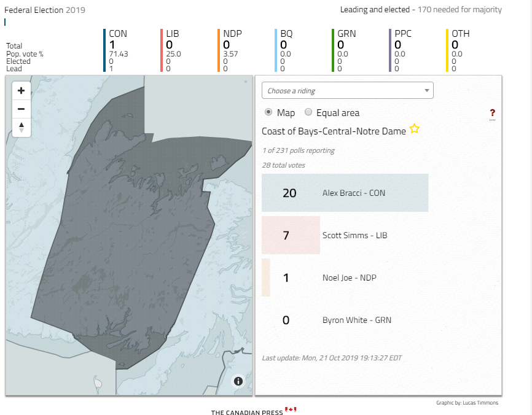Click the '1 of 231 polls reporting' text
The width and height of the screenshot is (532, 415).
[x=298, y=150]
